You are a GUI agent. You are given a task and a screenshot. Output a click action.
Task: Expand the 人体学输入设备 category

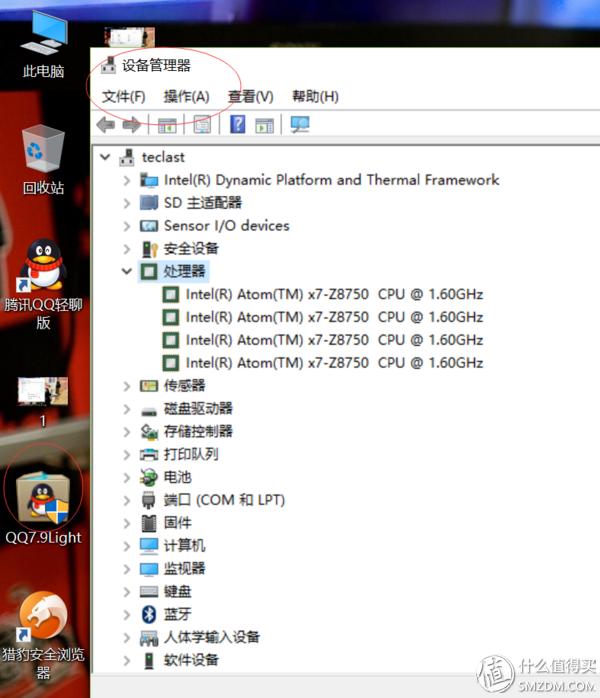pyautogui.click(x=127, y=637)
